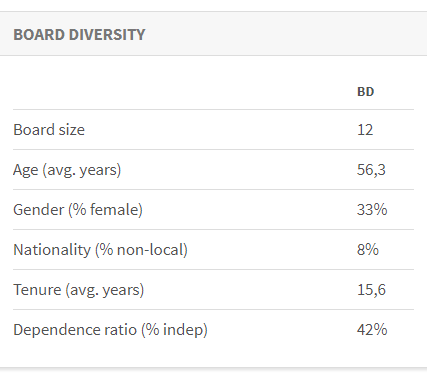The width and height of the screenshot is (427, 378).
Task: Click the BD column header
Action: [365, 92]
